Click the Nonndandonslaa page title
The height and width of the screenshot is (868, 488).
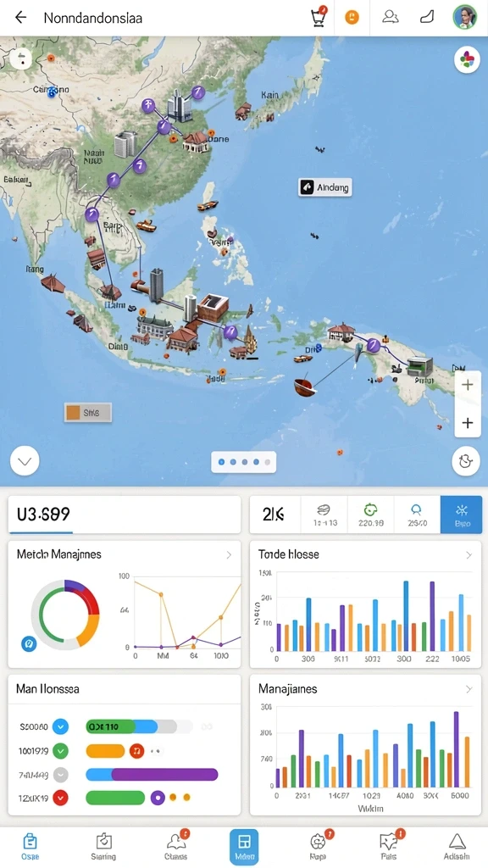coord(92,18)
